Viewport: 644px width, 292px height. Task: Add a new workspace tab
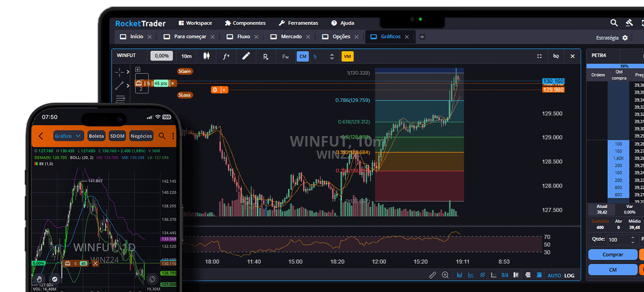point(422,37)
